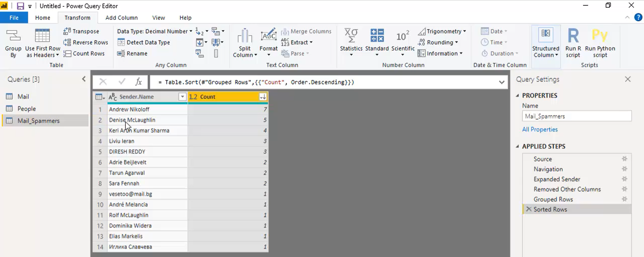Edit the query Name field
The image size is (644, 257).
pos(577,116)
